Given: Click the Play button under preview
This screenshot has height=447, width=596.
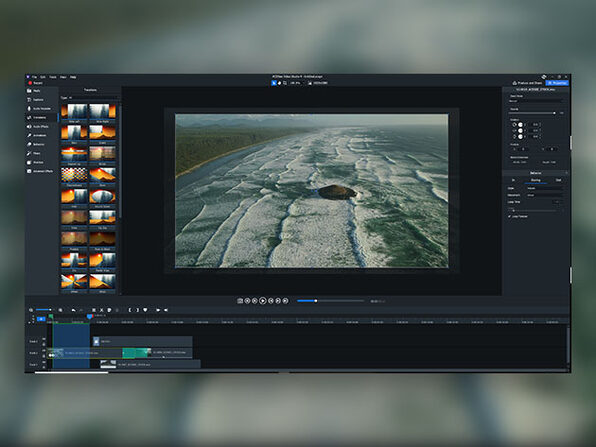Looking at the screenshot, I should [263, 301].
